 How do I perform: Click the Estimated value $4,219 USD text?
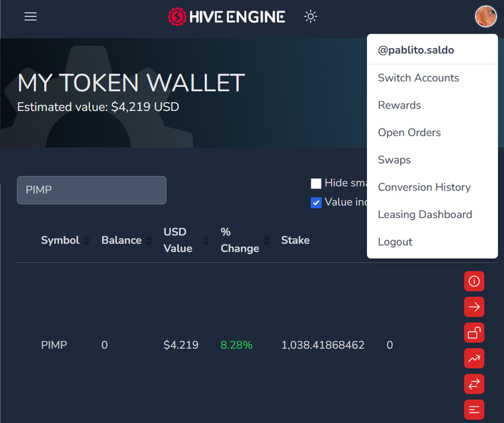click(x=98, y=107)
